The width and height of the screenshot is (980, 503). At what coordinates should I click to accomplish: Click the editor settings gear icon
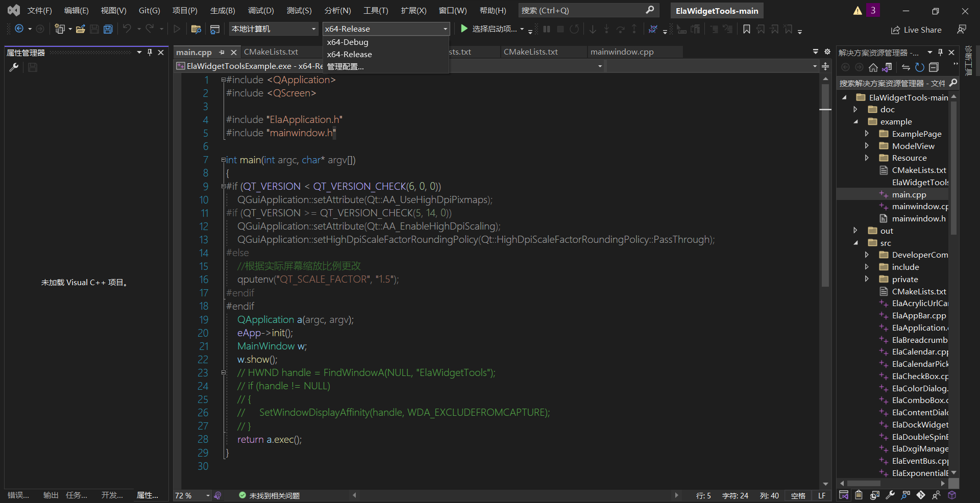pos(827,52)
